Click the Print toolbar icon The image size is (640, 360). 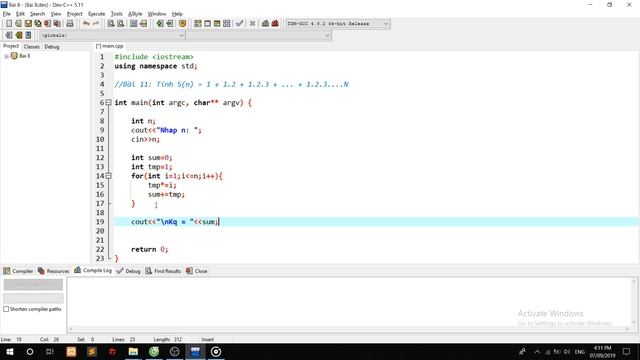click(x=70, y=24)
